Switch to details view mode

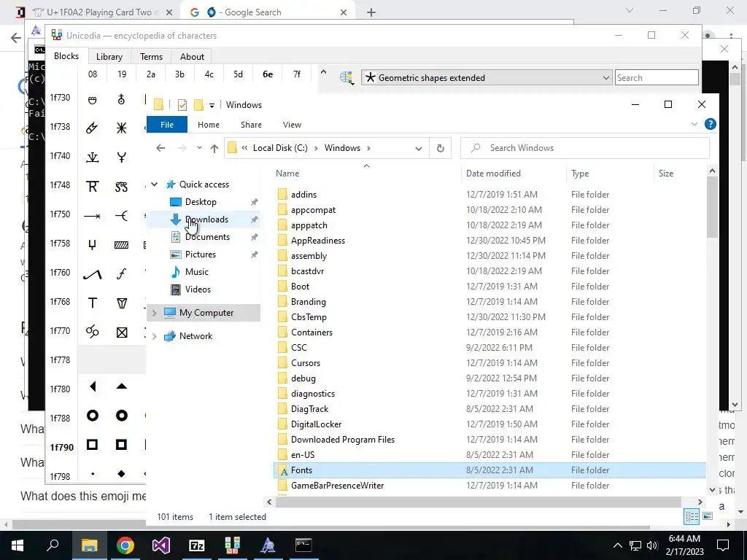692,516
